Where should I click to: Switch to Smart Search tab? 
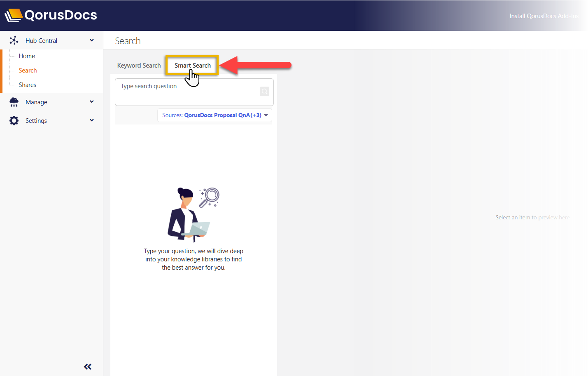(192, 66)
